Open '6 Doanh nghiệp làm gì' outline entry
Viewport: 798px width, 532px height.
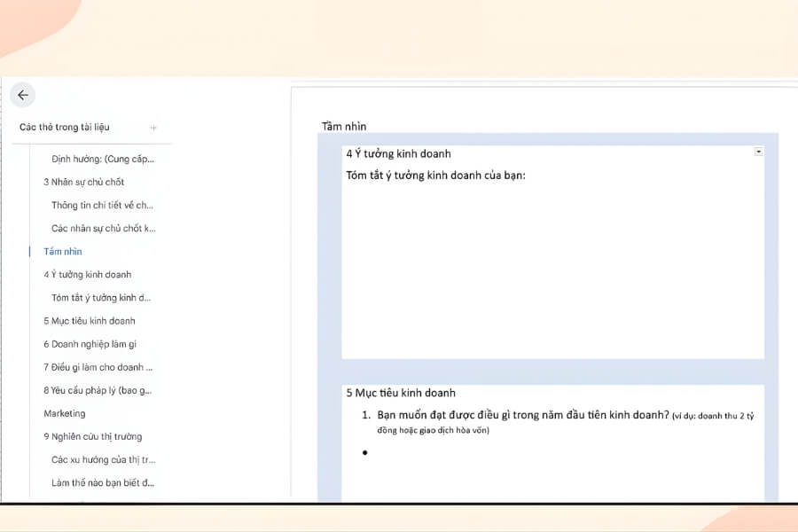90,344
